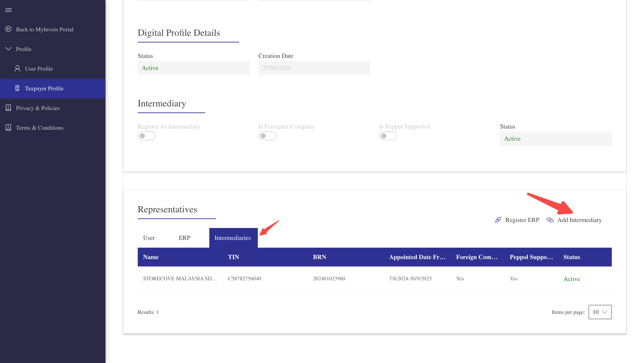Open Items per page dropdown
Screen dimensions: 644x363
[600, 312]
